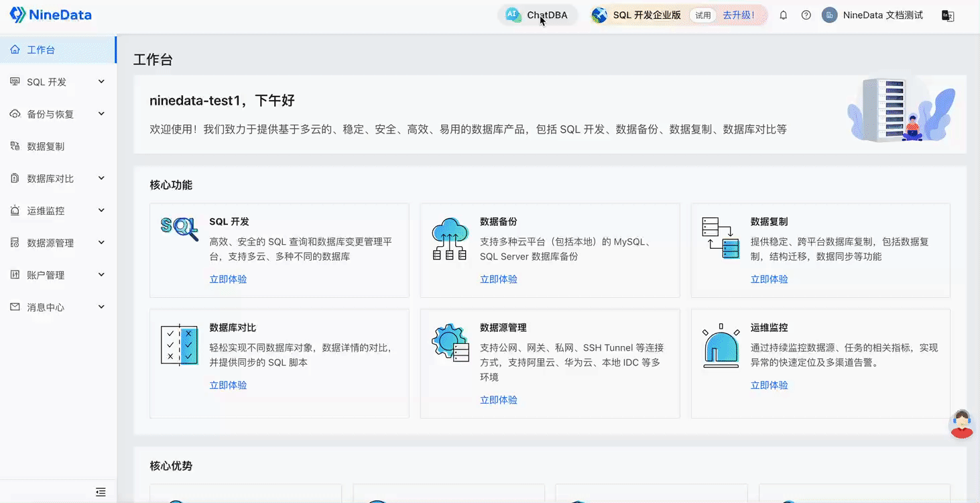
Task: Open the notifications bell
Action: click(783, 15)
